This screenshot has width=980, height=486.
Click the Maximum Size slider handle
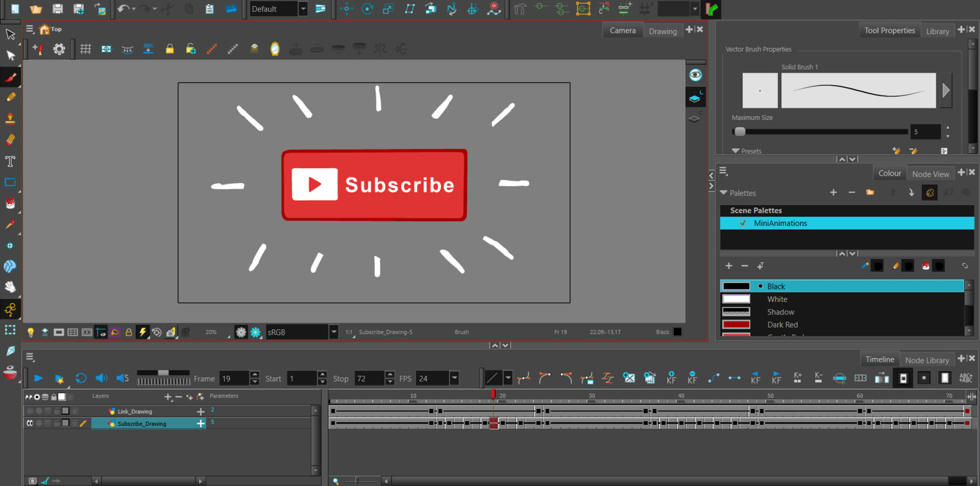click(740, 132)
